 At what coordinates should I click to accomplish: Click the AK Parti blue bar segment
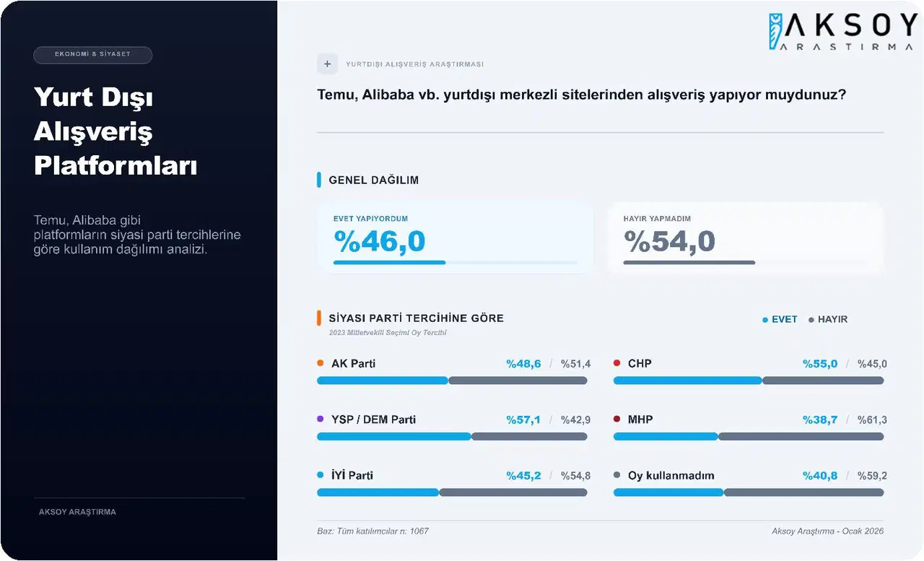tap(383, 380)
